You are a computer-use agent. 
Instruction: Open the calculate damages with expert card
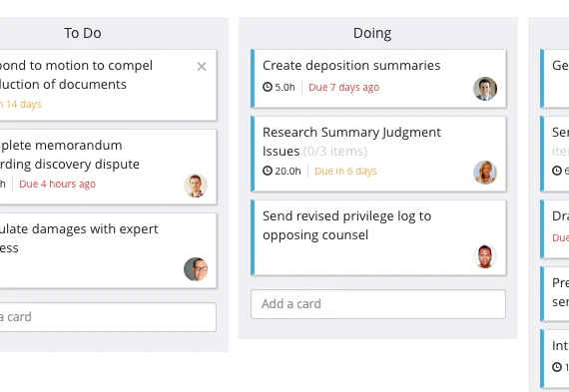click(x=108, y=250)
